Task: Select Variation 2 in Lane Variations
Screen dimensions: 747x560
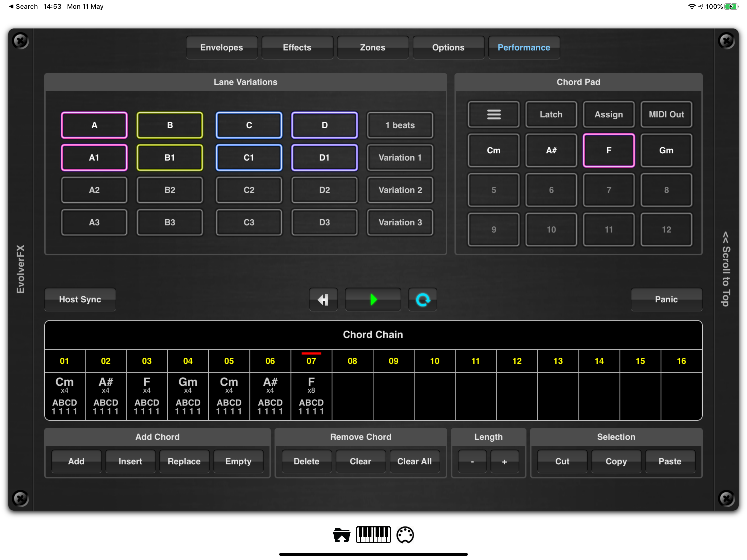Action: tap(400, 190)
